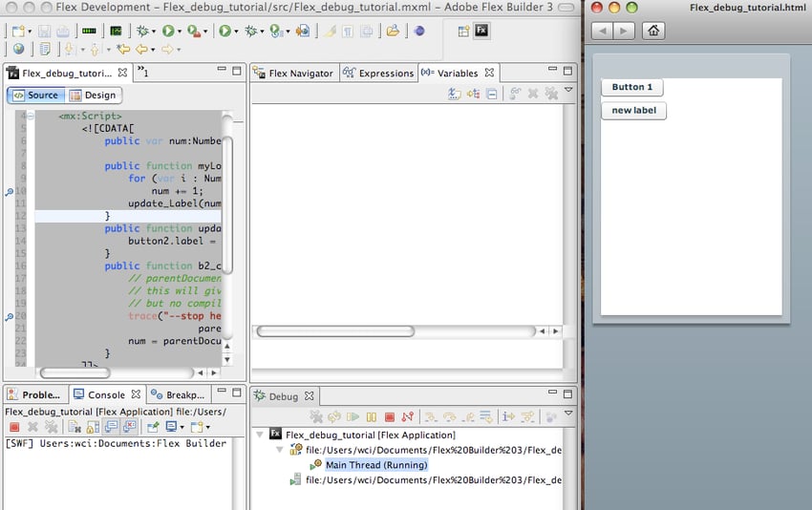
Task: Open the Display Selected Console dropdown arrow
Action: click(182, 427)
